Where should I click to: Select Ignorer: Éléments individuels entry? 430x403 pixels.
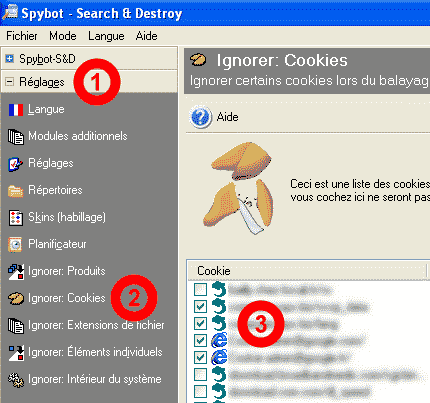click(95, 352)
